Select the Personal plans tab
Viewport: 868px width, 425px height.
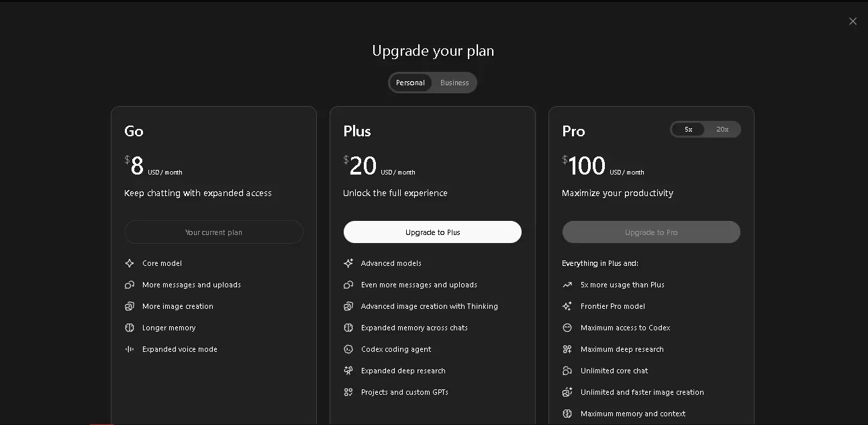coord(410,83)
